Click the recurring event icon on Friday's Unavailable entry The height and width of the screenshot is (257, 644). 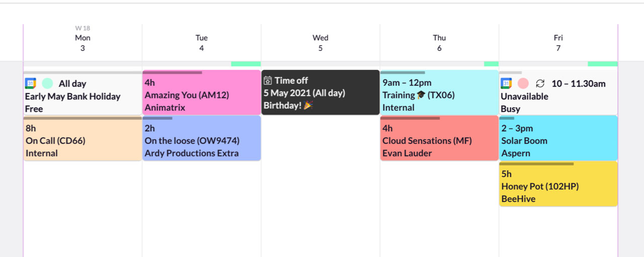[540, 83]
